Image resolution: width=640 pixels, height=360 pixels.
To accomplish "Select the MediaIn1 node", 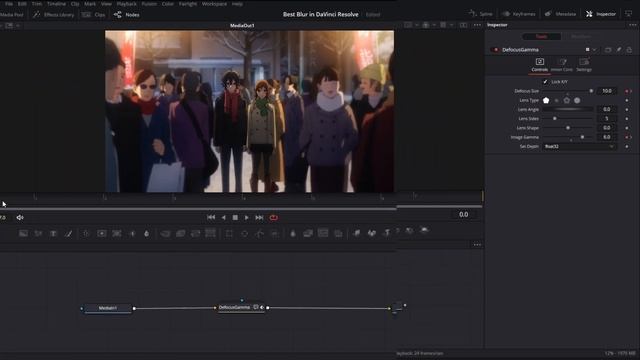I will click(x=108, y=308).
